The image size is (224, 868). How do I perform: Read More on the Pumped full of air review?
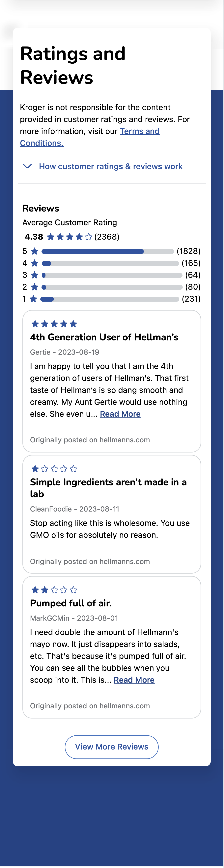(x=134, y=680)
